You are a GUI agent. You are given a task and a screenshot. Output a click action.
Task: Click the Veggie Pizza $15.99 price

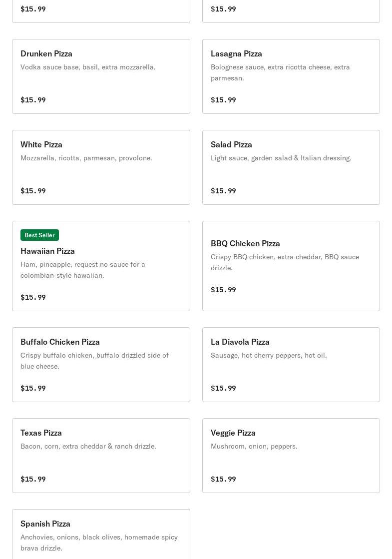[x=223, y=479]
